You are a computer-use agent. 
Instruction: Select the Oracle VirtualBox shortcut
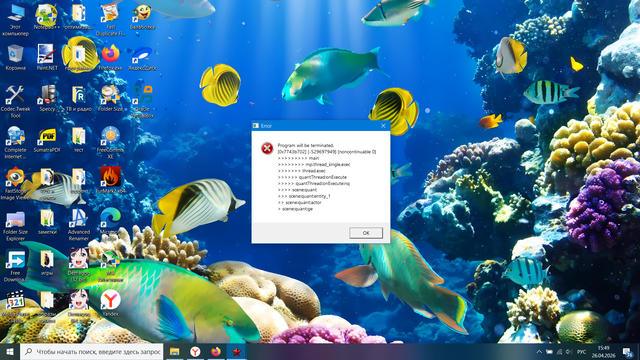coord(142,102)
